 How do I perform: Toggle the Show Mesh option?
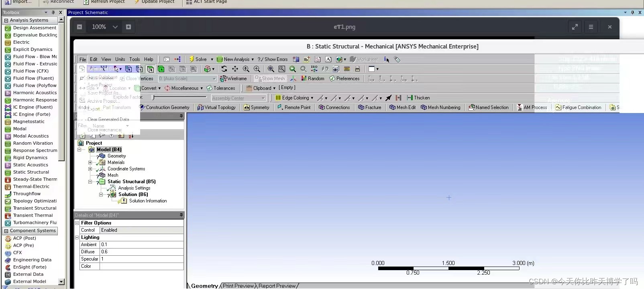click(x=270, y=79)
